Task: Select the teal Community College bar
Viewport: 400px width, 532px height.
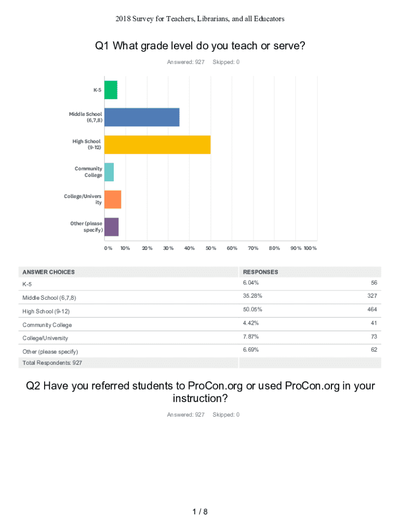Action: [x=109, y=172]
